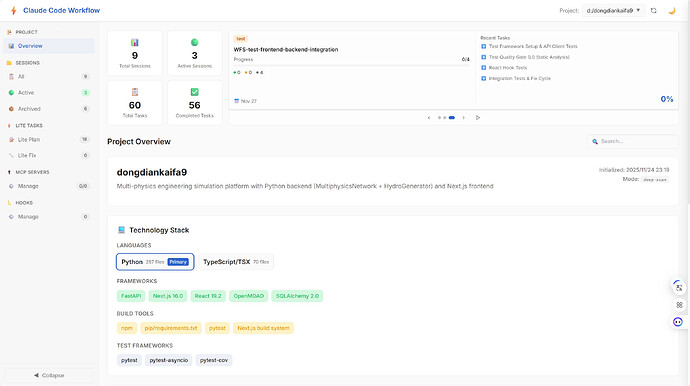This screenshot has width=690, height=386.
Task: Collapse the sidebar
Action: pos(49,375)
